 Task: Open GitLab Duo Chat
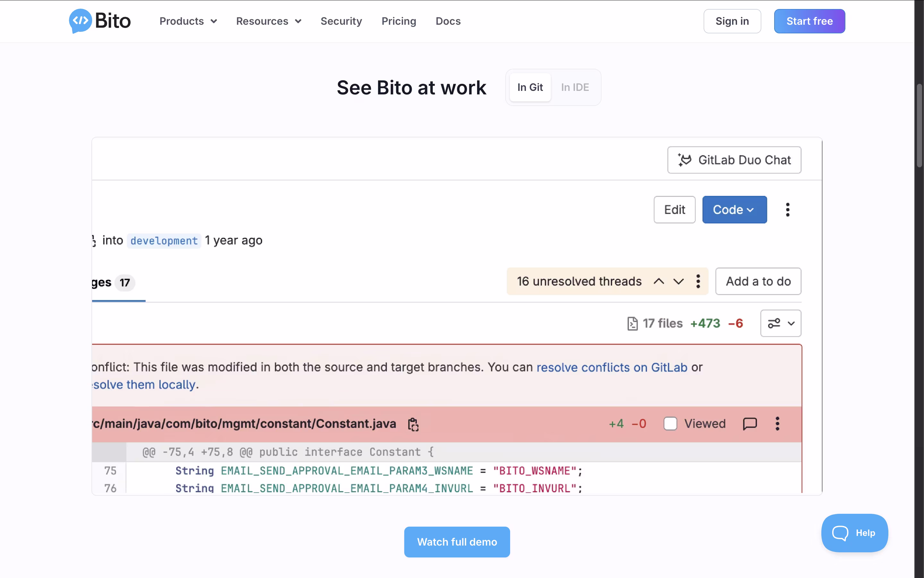coord(734,160)
